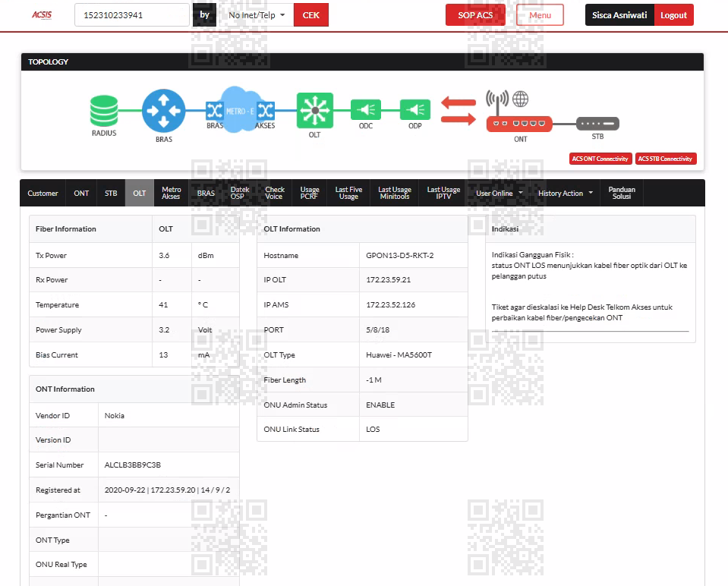Click the Metro-E BRAS switch icon

click(x=215, y=111)
